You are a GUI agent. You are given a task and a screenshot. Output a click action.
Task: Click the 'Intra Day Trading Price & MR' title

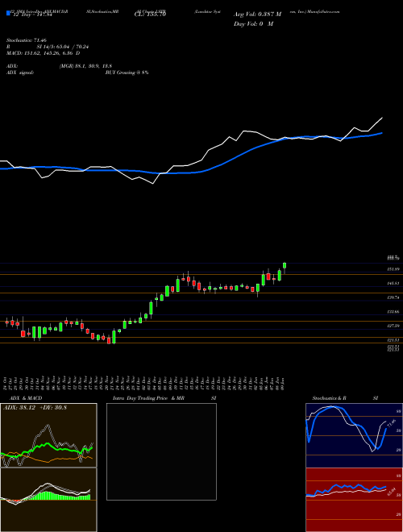click(x=148, y=398)
